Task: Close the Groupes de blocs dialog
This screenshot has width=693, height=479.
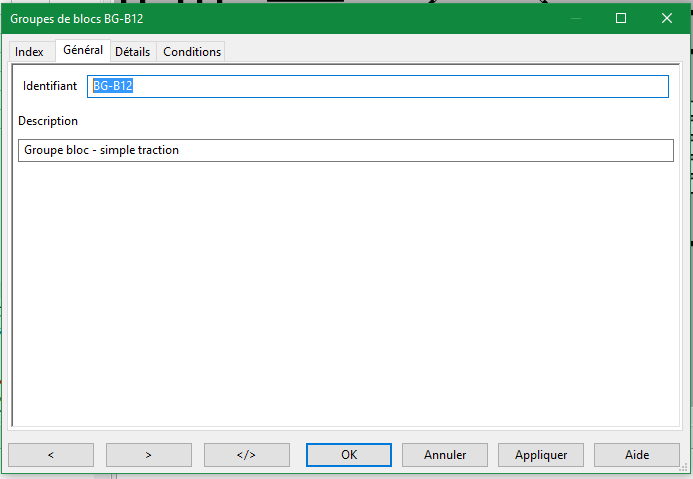Action: [667, 18]
